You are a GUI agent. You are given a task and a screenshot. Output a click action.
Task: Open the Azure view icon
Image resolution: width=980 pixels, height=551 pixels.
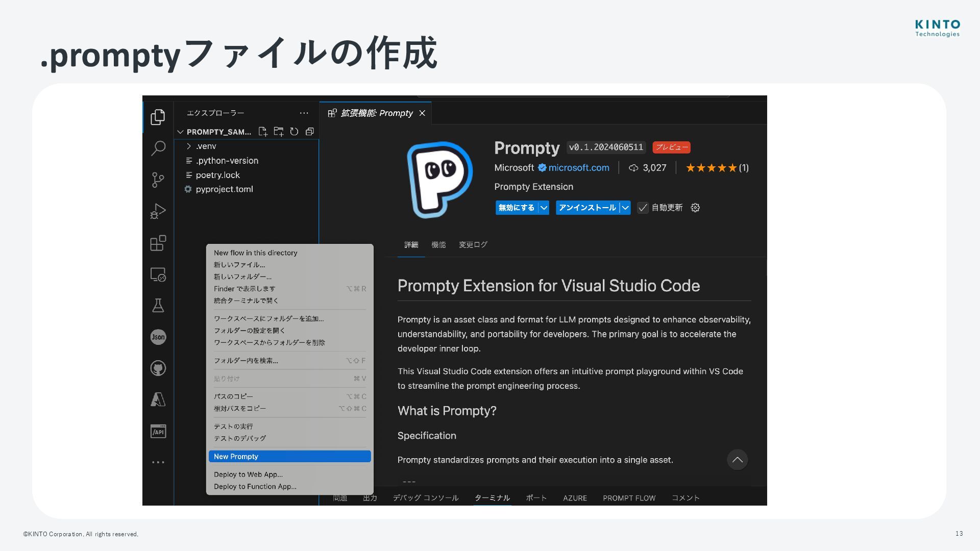(158, 399)
